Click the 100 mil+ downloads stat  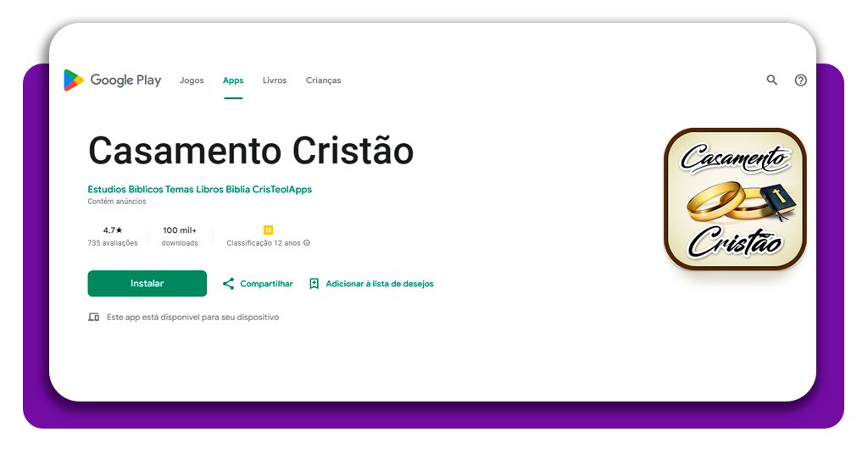pyautogui.click(x=180, y=230)
